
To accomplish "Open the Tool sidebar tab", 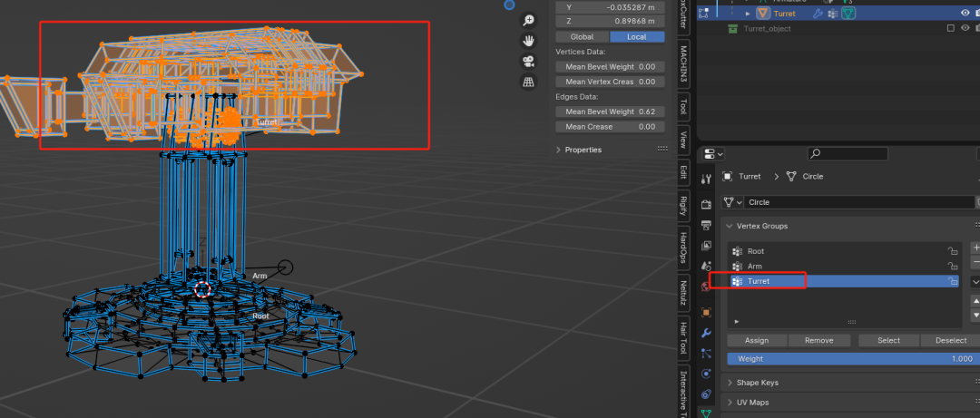I will coord(684,106).
